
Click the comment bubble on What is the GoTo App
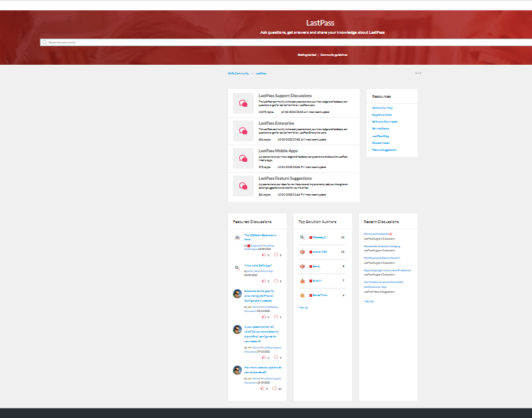tap(276, 281)
